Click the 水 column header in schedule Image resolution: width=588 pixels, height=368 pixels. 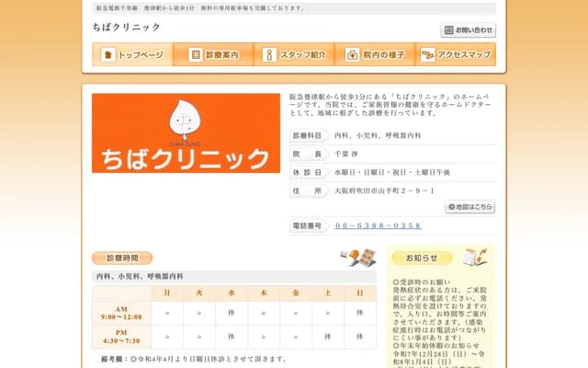[x=232, y=293]
